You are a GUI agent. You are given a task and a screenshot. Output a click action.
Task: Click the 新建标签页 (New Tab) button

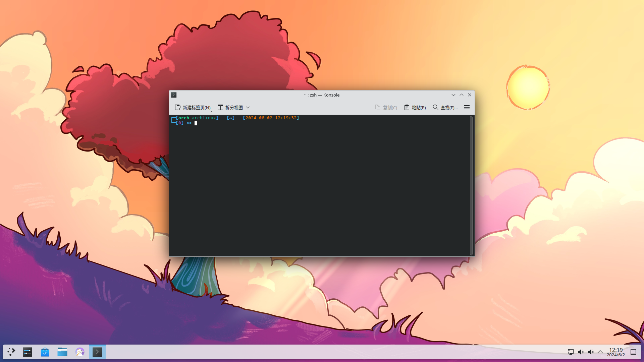193,108
